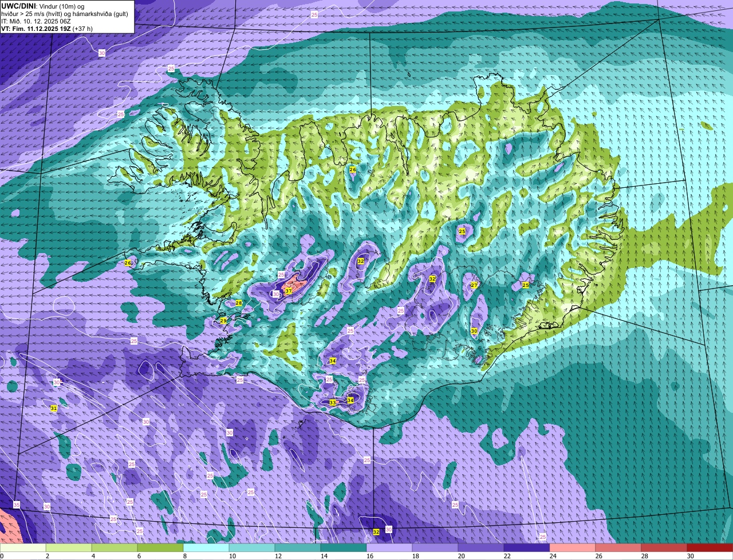Click the '6' tick label on the color scale

139,556
